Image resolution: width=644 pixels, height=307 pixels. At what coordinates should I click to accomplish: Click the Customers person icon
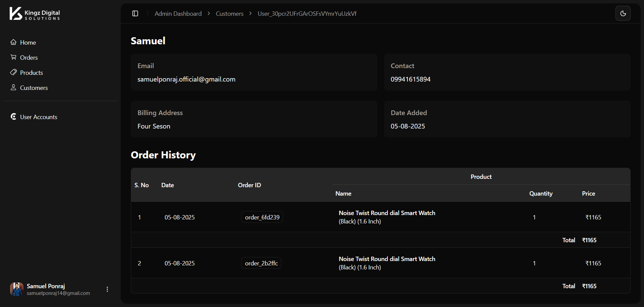tap(13, 88)
